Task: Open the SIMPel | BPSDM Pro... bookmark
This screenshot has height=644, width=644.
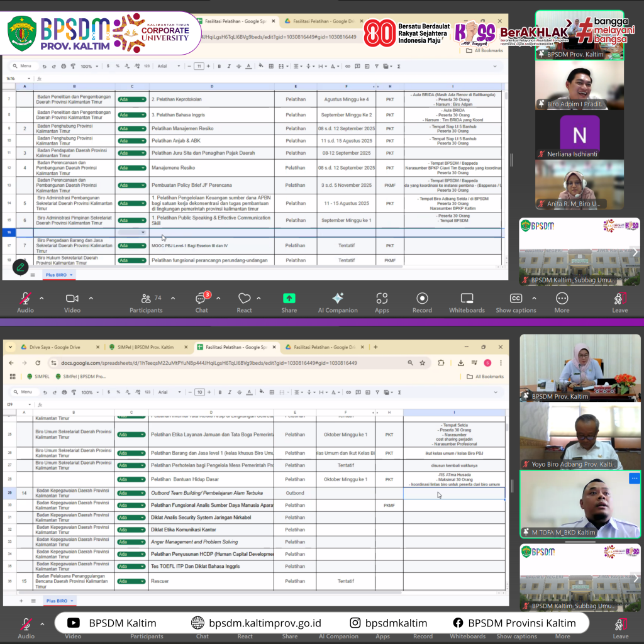Action: pyautogui.click(x=80, y=376)
